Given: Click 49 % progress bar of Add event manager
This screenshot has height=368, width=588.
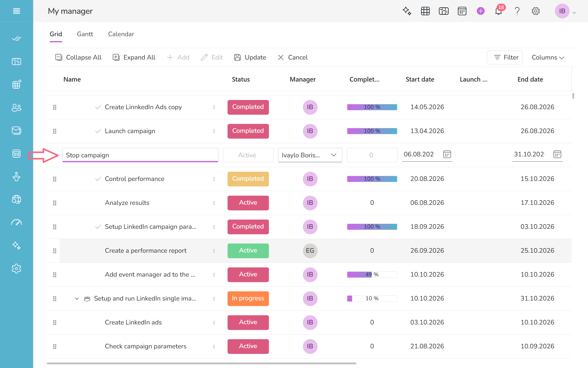Looking at the screenshot, I should click(372, 275).
